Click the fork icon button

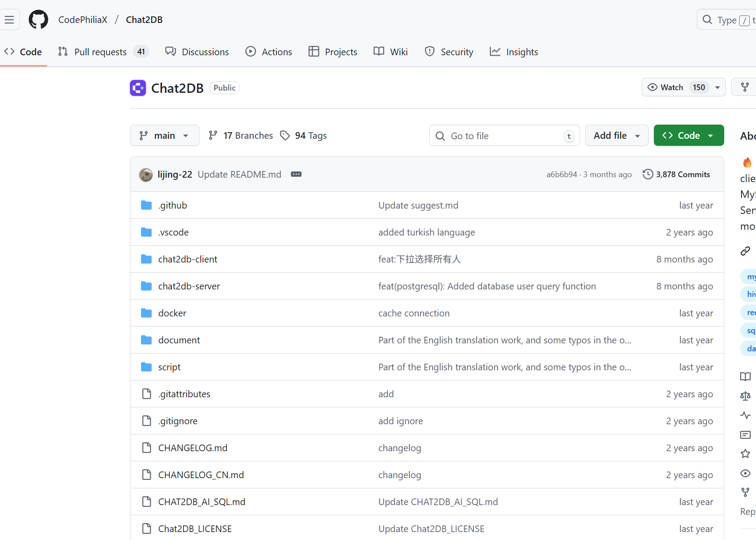[745, 87]
